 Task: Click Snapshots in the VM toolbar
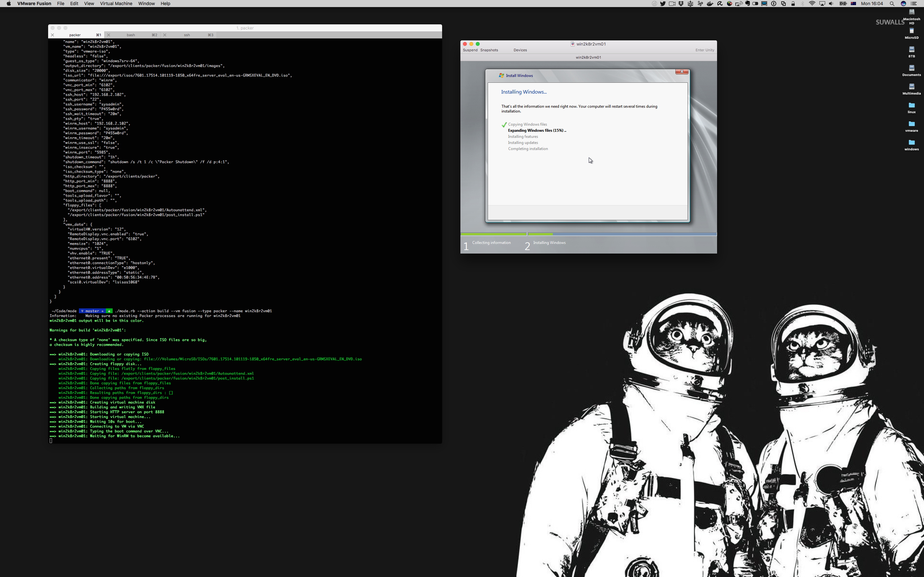[x=489, y=50]
